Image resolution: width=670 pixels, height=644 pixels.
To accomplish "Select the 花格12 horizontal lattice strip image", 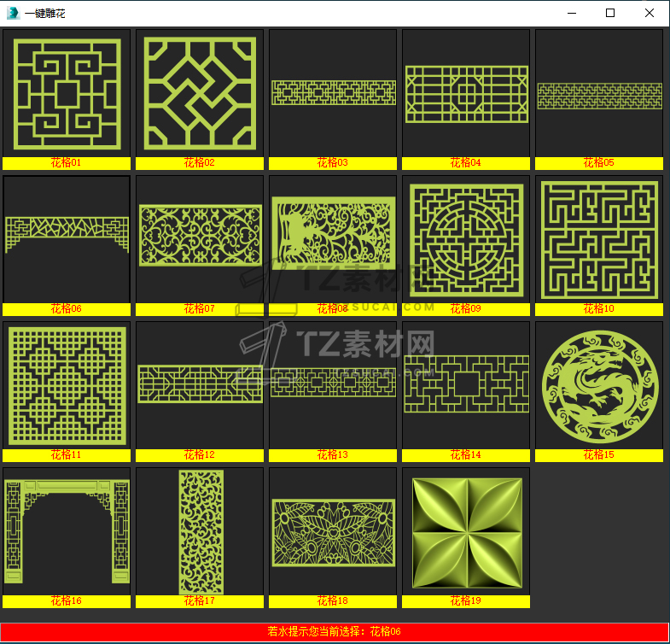I will pyautogui.click(x=200, y=385).
